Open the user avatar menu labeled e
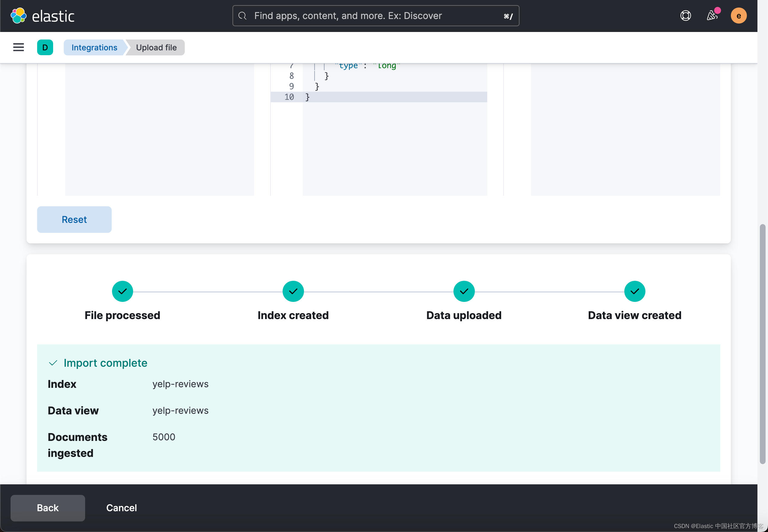Image resolution: width=768 pixels, height=532 pixels. (738, 15)
